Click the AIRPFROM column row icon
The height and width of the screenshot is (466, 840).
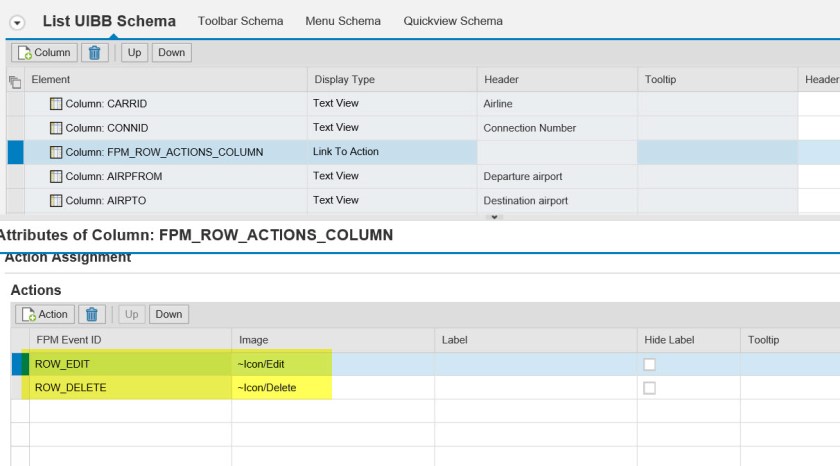[x=57, y=176]
